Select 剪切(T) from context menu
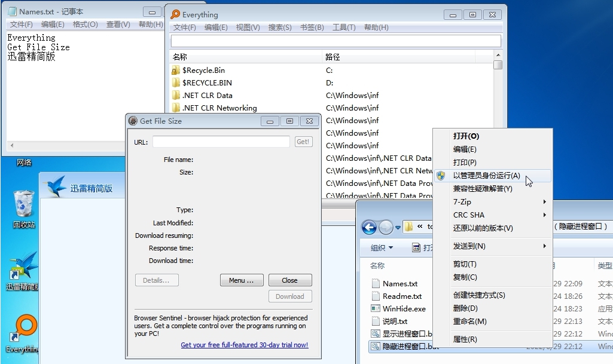Image resolution: width=613 pixels, height=364 pixels. (493, 264)
